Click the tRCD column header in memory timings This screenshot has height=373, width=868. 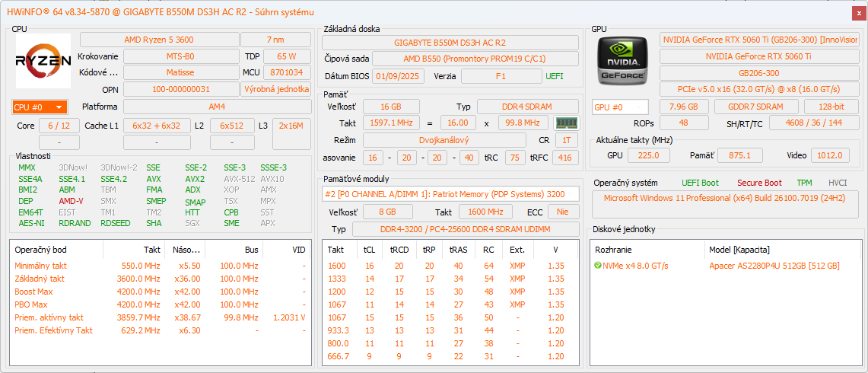click(399, 249)
